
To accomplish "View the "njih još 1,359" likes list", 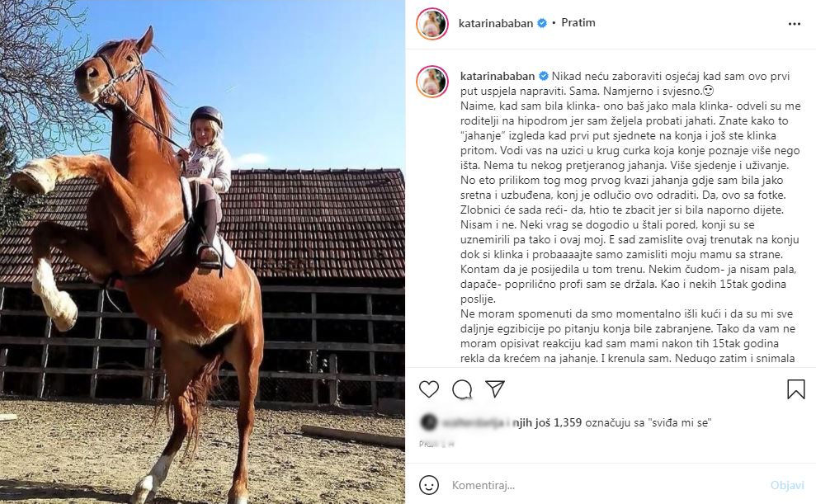I will (x=531, y=423).
